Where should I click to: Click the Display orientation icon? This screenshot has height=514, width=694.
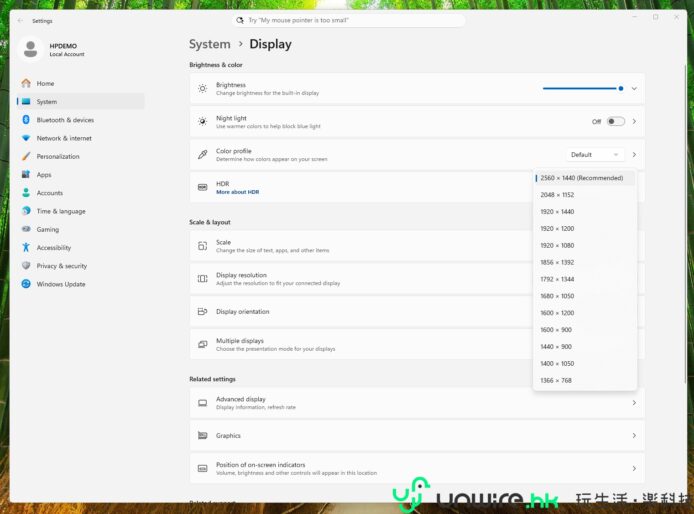coord(202,312)
